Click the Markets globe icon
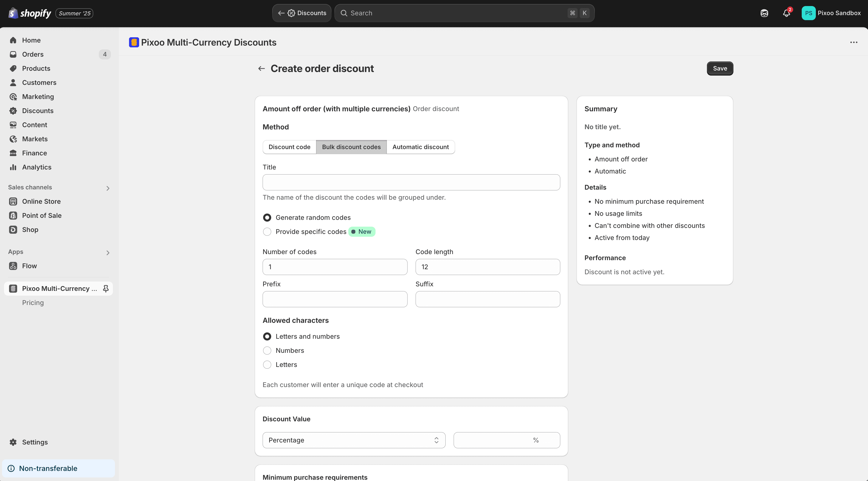The image size is (868, 481). (x=13, y=139)
